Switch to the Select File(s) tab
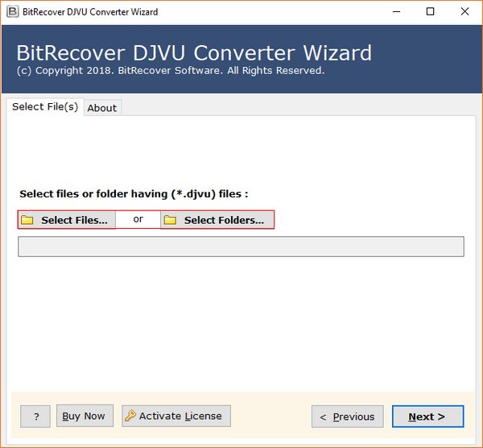483x448 pixels. [45, 106]
